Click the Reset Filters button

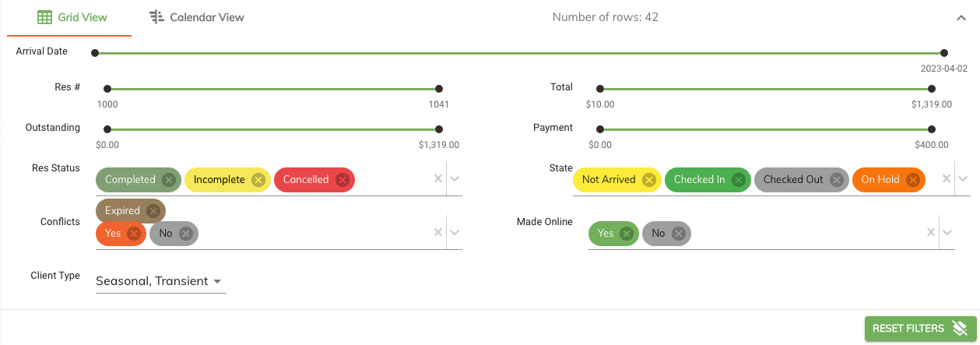pos(919,329)
